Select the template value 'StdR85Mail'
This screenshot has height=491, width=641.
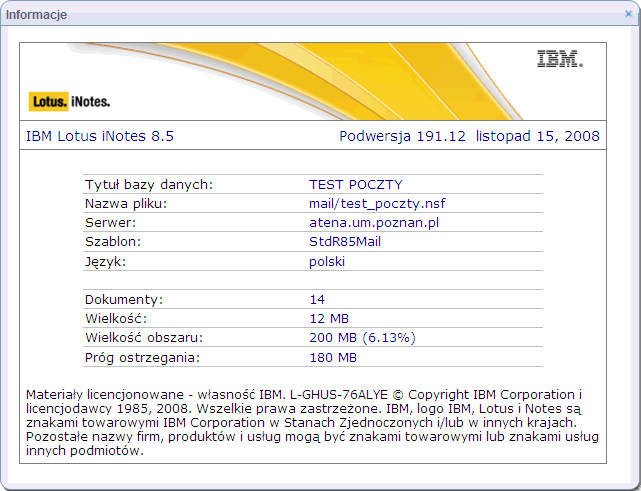pos(345,242)
